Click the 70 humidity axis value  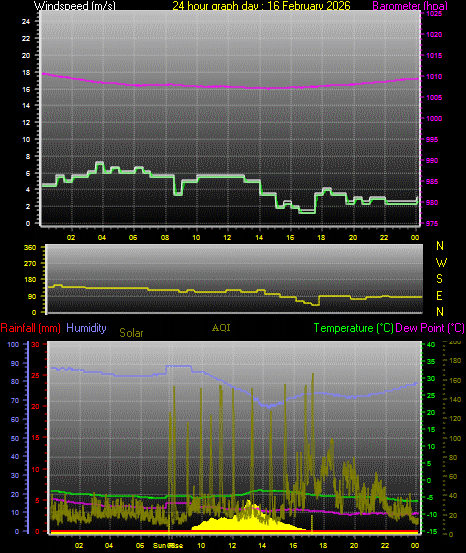tap(15, 401)
